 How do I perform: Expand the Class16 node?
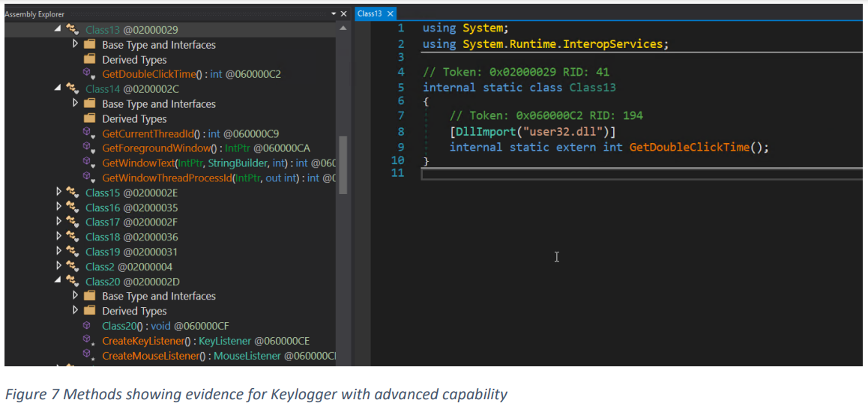coord(58,207)
